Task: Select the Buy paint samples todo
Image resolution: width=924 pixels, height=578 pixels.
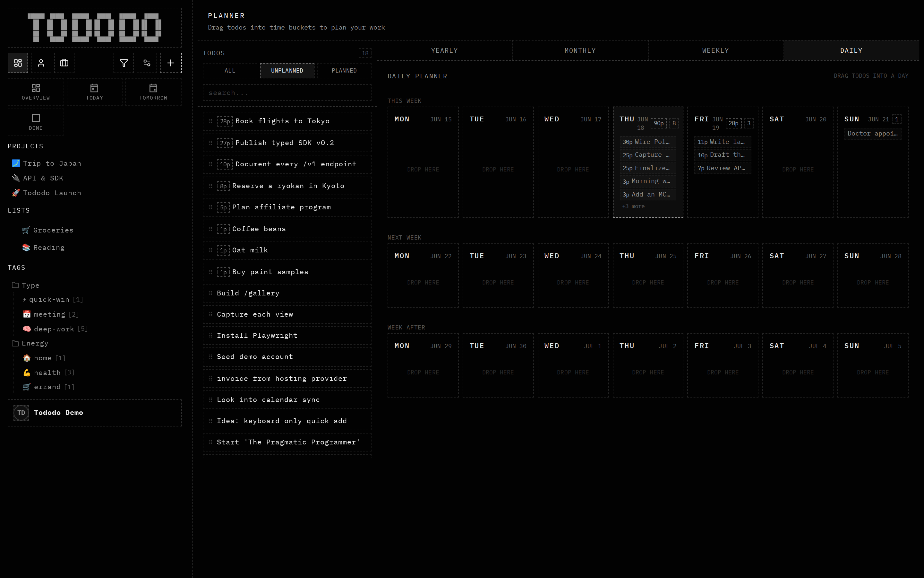Action: point(287,272)
